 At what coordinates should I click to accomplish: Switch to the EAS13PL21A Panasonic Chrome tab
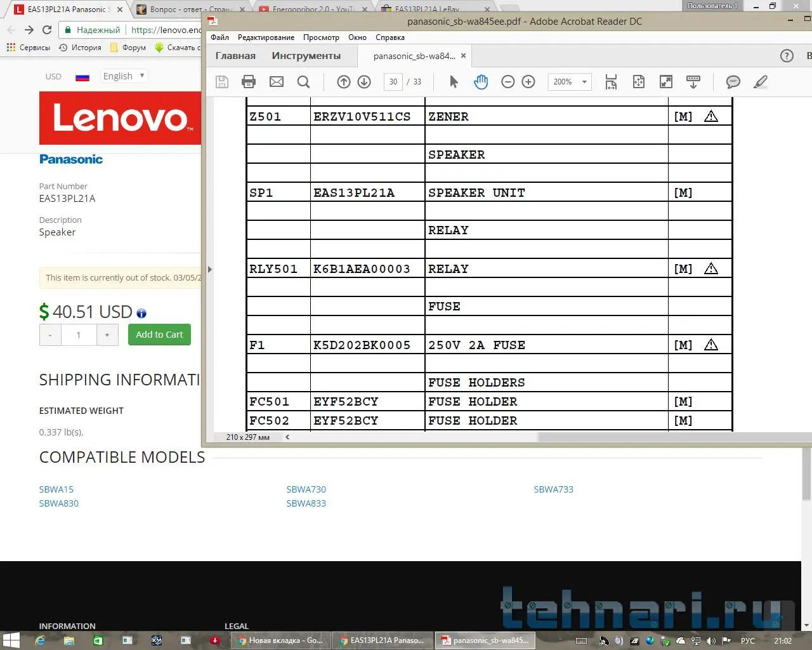[x=69, y=10]
